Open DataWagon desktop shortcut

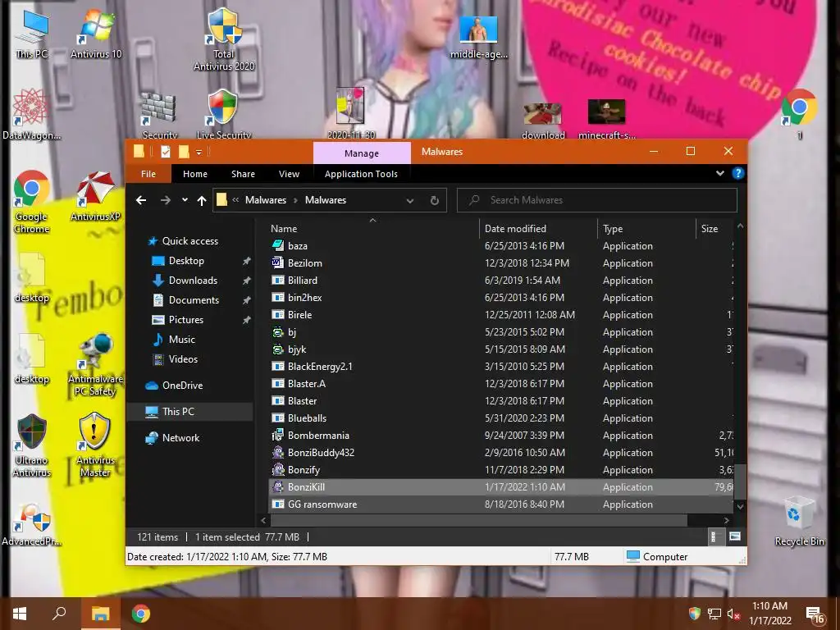tap(31, 114)
